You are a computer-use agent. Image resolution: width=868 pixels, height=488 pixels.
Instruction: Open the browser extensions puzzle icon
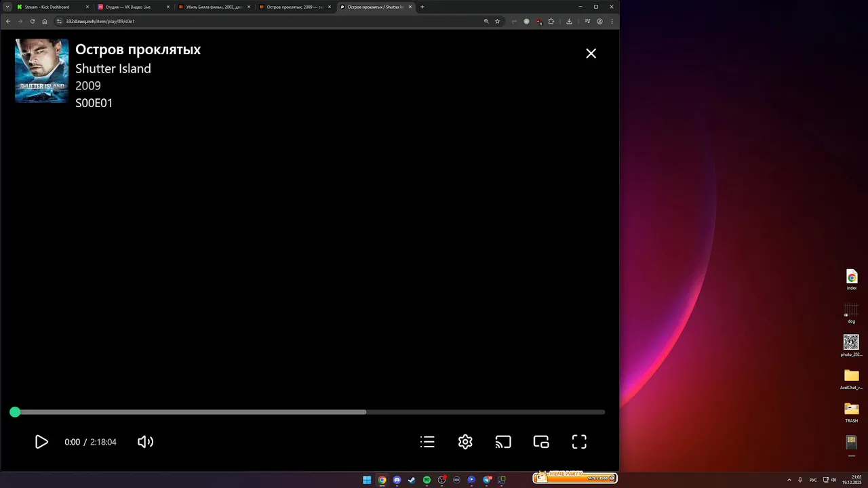551,21
